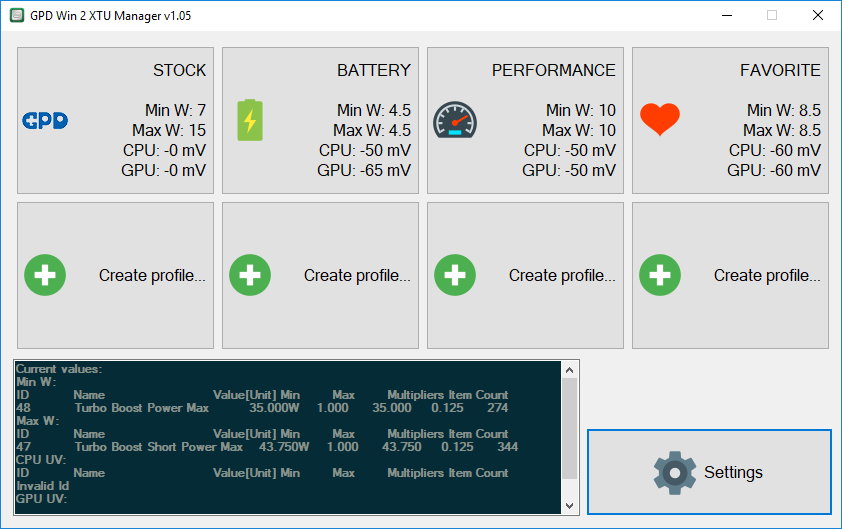Click the log scrollbar up arrow
842x529 pixels.
click(x=570, y=370)
